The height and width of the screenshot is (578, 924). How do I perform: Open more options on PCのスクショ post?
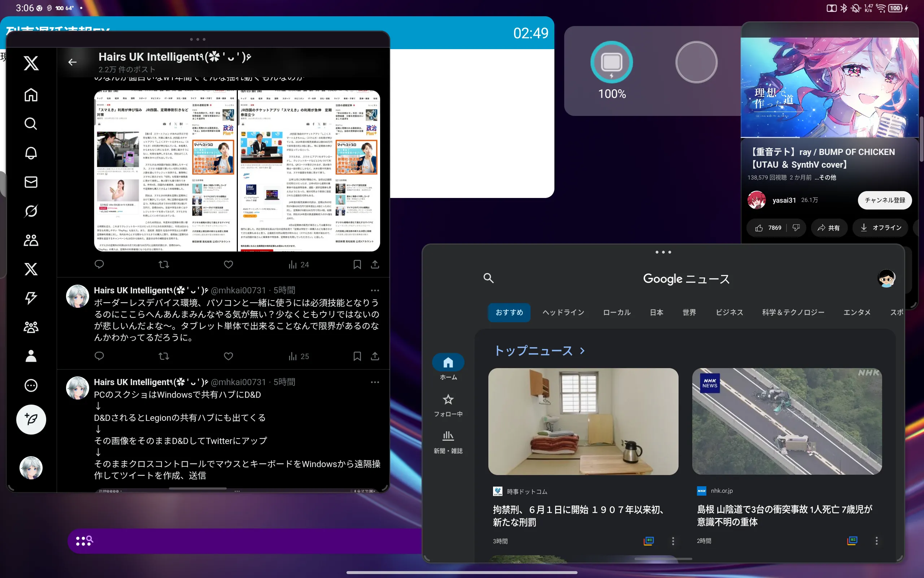click(x=375, y=382)
